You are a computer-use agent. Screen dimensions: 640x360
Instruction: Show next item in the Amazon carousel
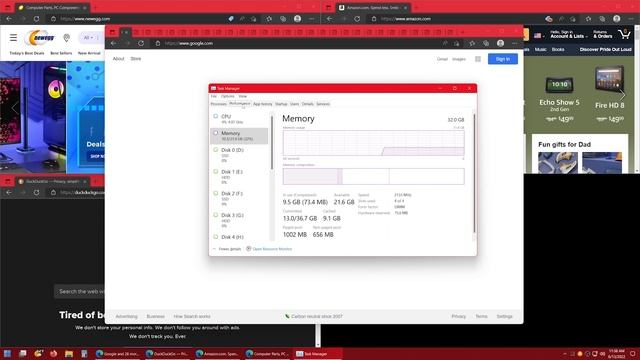click(622, 95)
